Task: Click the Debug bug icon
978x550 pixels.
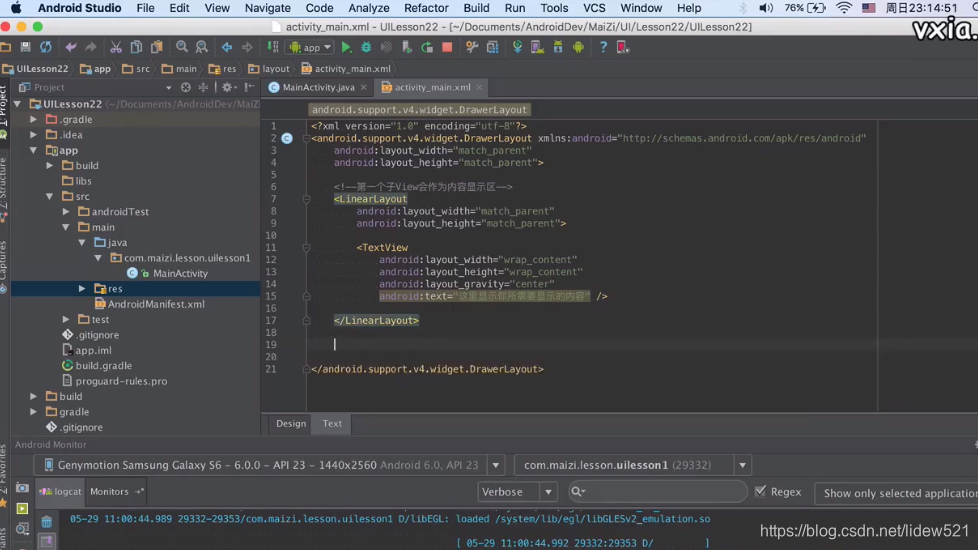Action: (366, 47)
